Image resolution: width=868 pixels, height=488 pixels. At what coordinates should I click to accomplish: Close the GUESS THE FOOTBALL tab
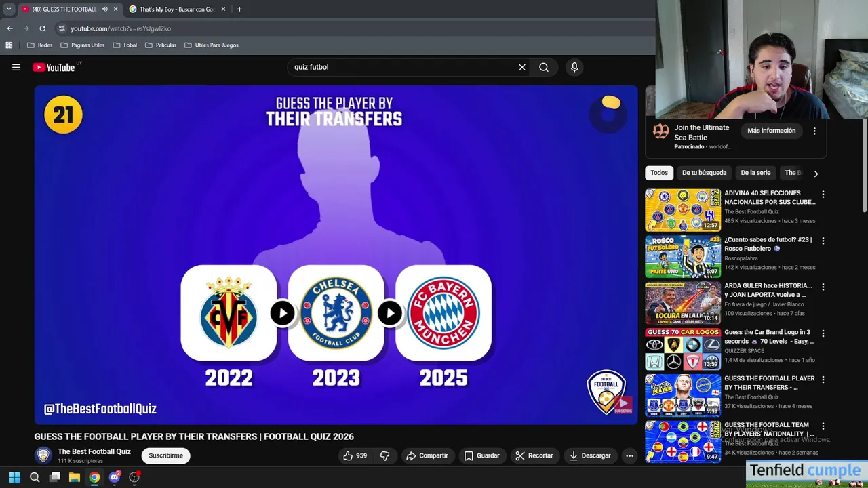point(115,9)
